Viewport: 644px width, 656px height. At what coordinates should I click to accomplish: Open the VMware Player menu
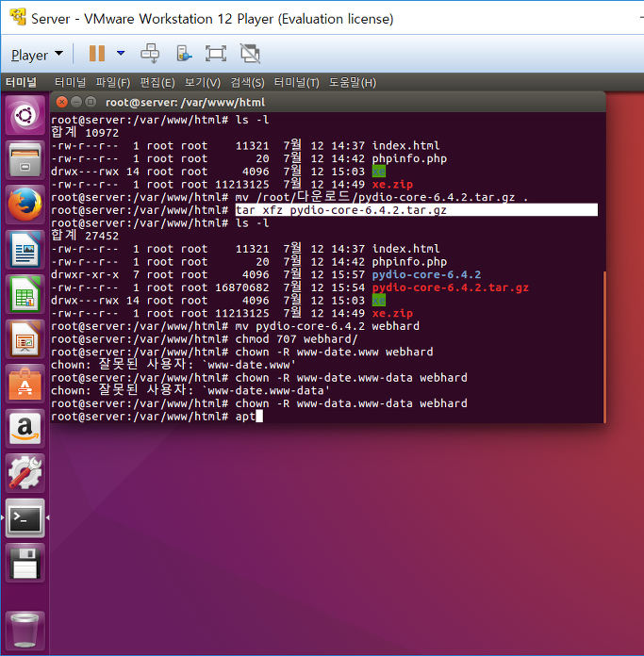37,55
